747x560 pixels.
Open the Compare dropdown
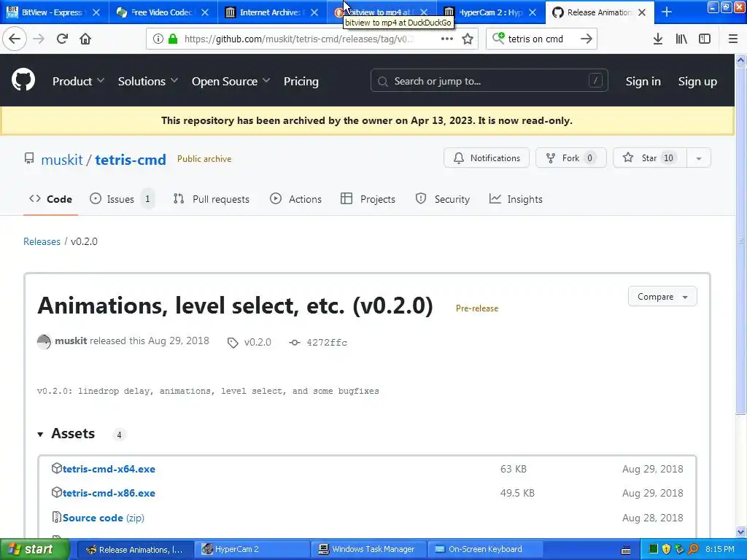point(662,297)
